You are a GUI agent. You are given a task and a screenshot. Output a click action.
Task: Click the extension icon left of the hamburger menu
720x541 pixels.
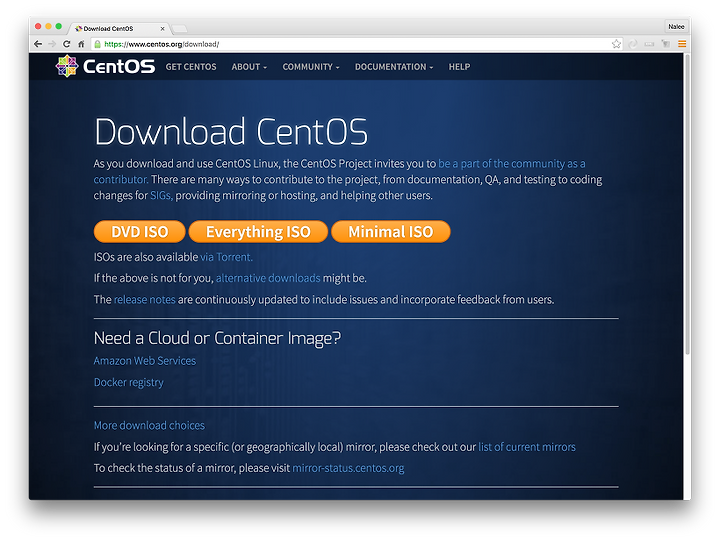[x=665, y=44]
